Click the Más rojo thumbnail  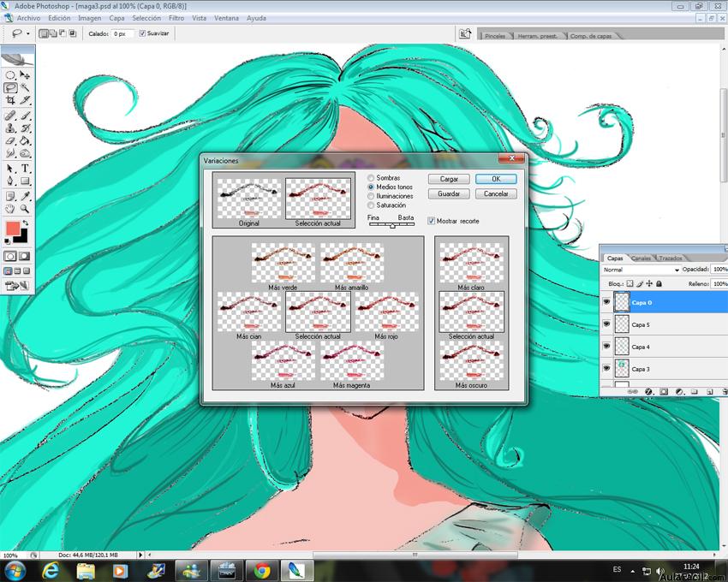pos(387,312)
